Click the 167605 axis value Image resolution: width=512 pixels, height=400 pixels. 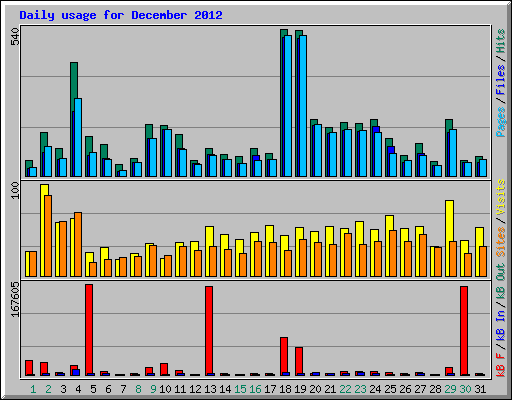pos(15,299)
